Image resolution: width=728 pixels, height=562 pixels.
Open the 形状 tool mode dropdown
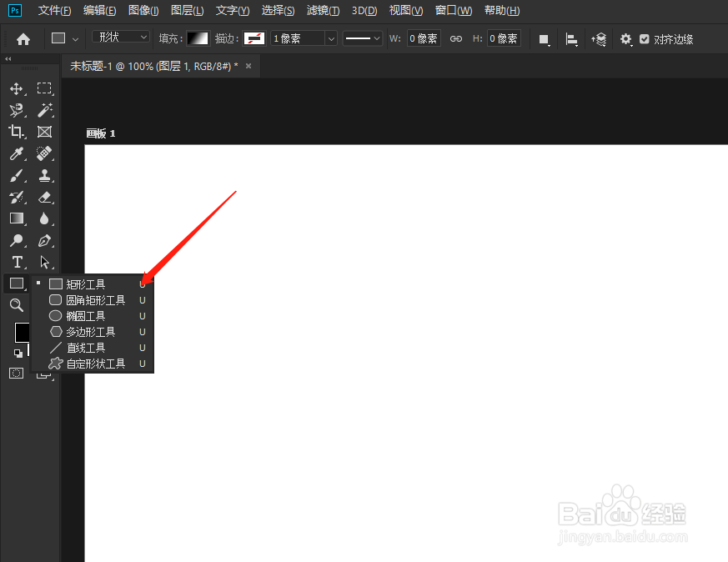(121, 37)
